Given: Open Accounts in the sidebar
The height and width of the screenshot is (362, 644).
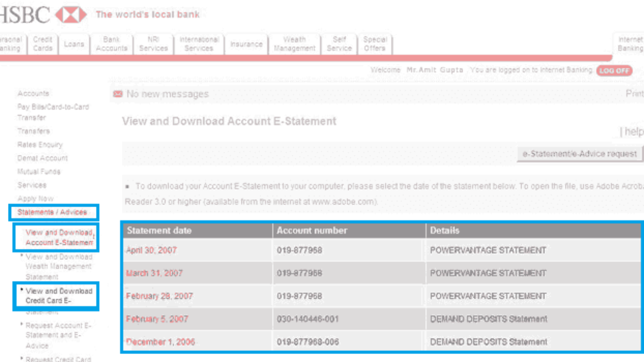Looking at the screenshot, I should click(33, 94).
